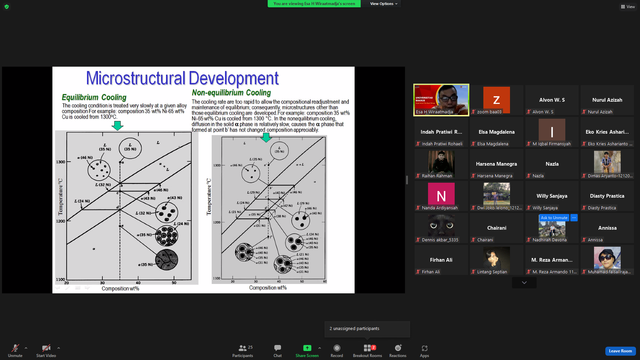This screenshot has height=360, width=640.
Task: Click Ask to Unmute on Nadhirah Devina
Action: [x=554, y=218]
